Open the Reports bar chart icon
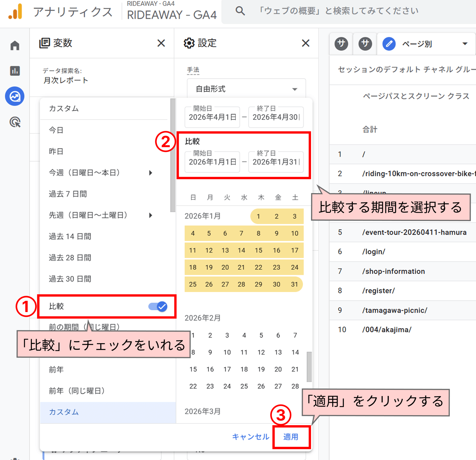 pyautogui.click(x=15, y=71)
